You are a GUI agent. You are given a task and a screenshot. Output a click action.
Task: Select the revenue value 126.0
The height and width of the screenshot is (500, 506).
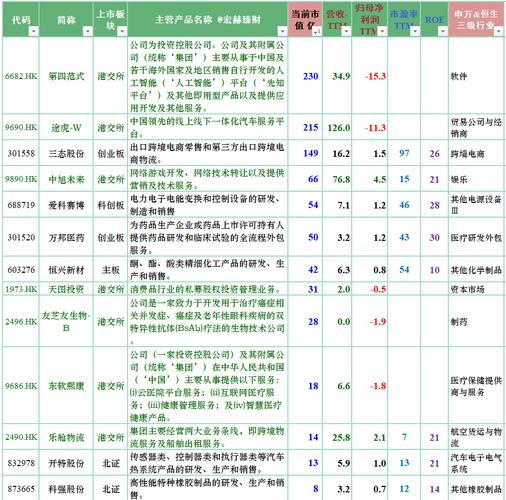[x=339, y=128]
